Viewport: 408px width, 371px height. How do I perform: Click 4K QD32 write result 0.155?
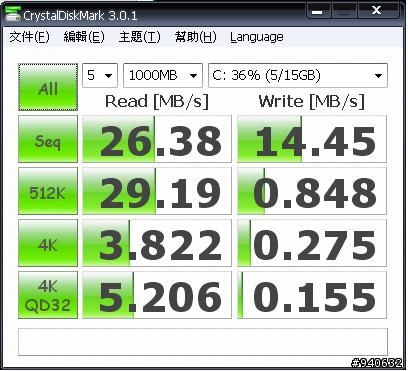click(312, 295)
